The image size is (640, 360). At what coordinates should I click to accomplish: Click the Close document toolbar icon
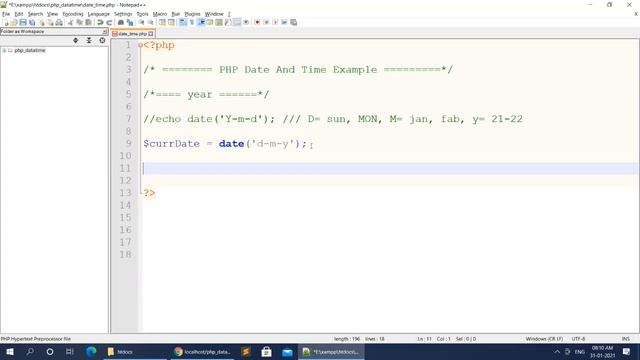(x=41, y=22)
